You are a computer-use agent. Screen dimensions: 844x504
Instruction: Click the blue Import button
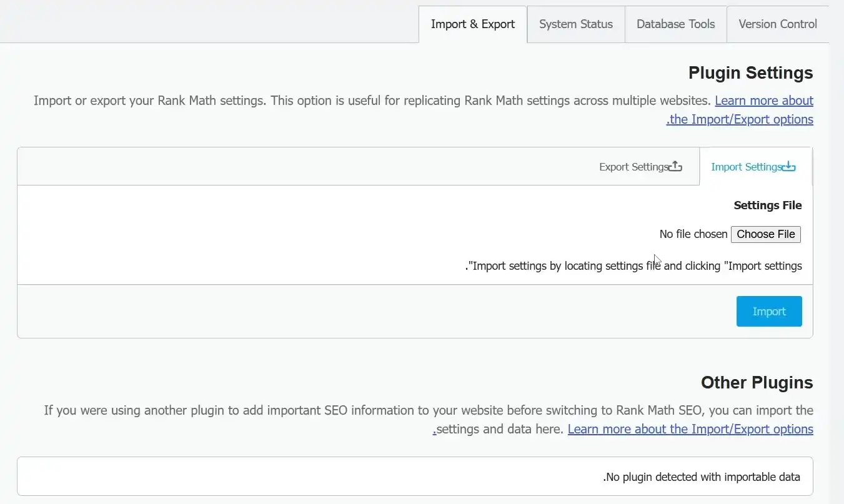tap(769, 311)
